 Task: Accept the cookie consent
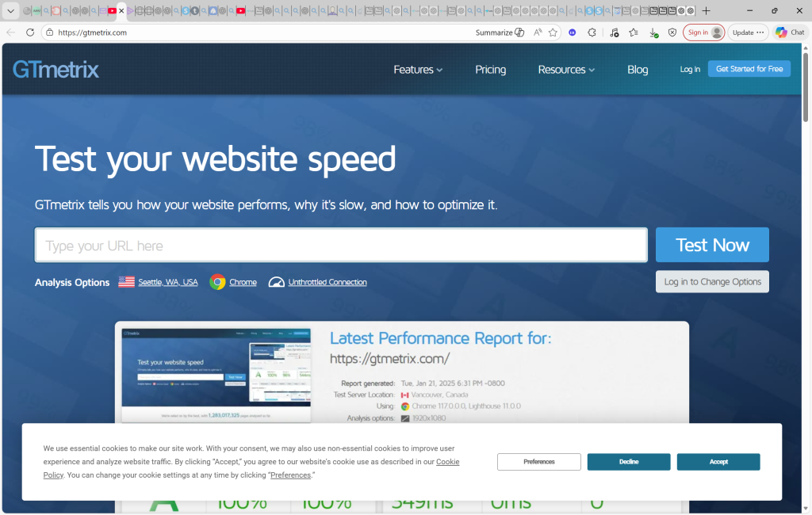coord(718,461)
